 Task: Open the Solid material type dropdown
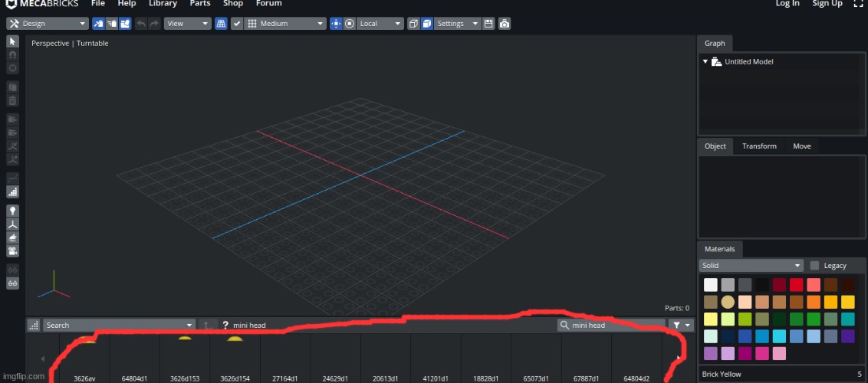click(x=751, y=265)
